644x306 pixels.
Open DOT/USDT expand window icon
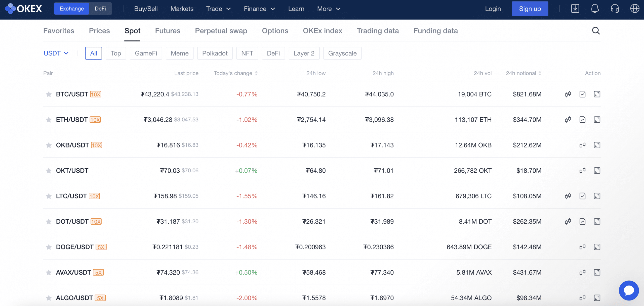click(597, 222)
